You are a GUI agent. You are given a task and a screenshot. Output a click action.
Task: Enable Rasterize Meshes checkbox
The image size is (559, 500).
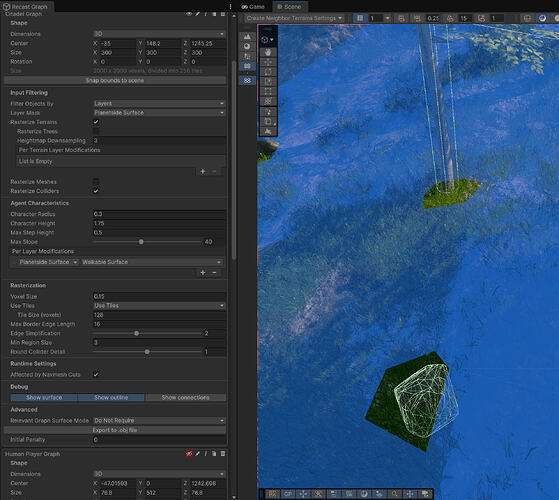[96, 182]
